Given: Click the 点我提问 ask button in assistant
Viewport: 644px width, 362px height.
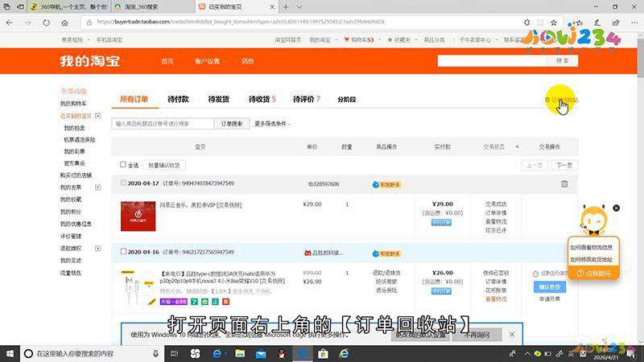Looking at the screenshot, I should click(593, 274).
